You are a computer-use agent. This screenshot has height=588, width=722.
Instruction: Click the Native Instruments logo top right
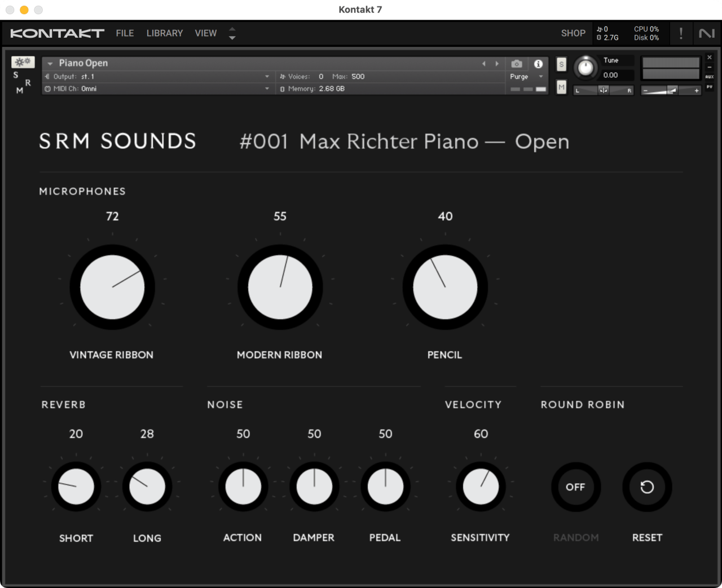[x=706, y=33]
